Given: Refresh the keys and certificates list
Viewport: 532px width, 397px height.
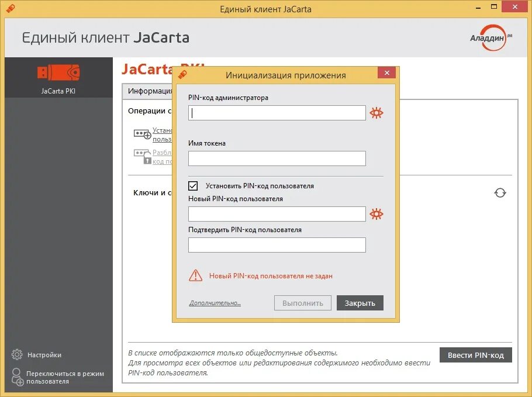Looking at the screenshot, I should click(500, 193).
